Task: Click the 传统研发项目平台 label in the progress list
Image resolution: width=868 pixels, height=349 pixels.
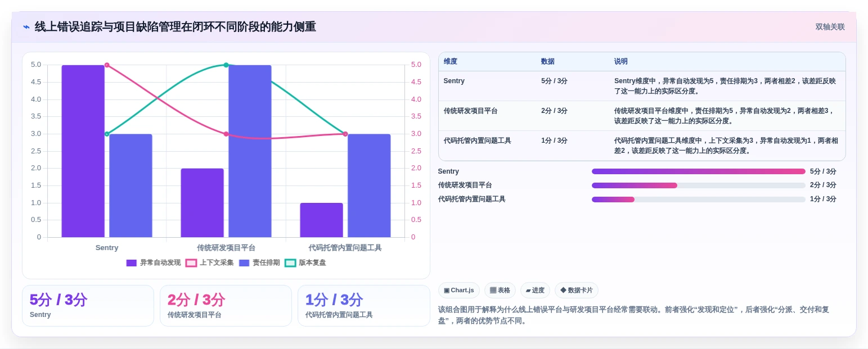Action: click(465, 185)
